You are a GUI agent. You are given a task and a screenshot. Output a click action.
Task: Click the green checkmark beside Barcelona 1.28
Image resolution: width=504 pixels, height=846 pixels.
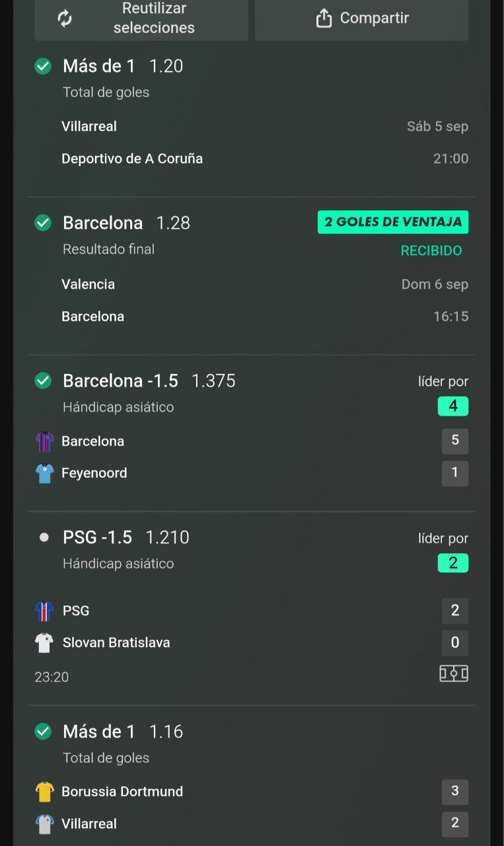43,223
